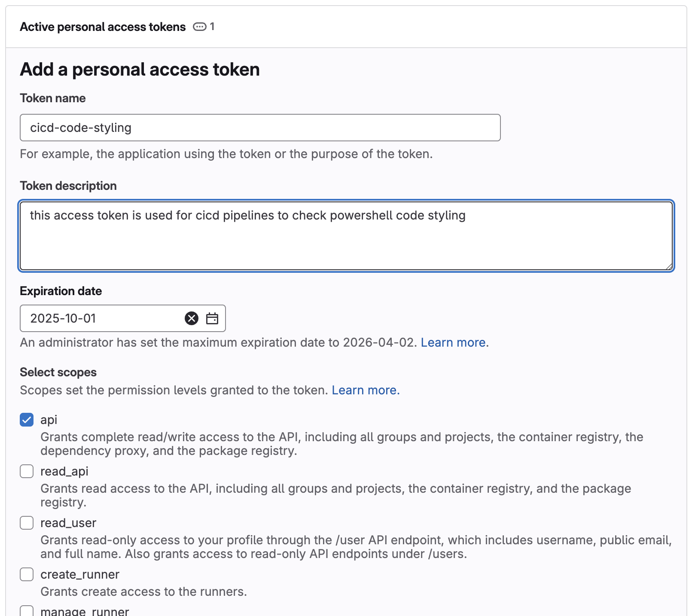689x616 pixels.
Task: Click the Expiration date input field
Action: point(103,318)
